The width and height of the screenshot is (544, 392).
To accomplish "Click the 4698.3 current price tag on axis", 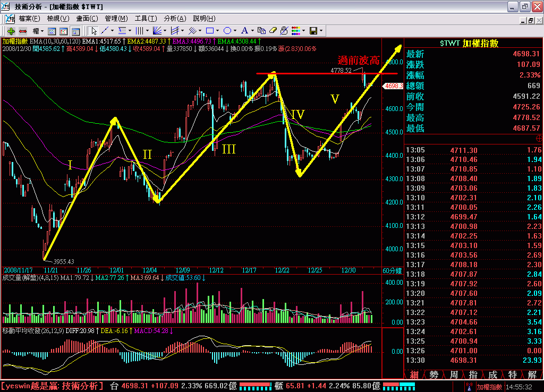I will [393, 86].
